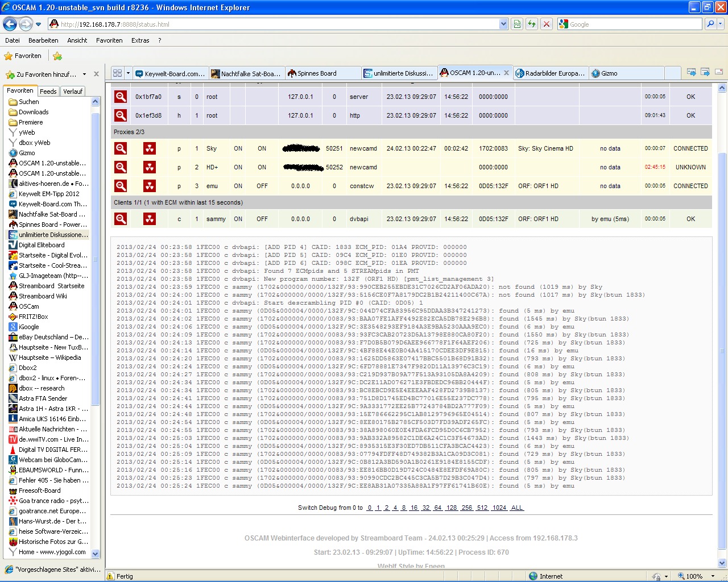
Task: Open Quick Tabs grid view
Action: (x=118, y=73)
